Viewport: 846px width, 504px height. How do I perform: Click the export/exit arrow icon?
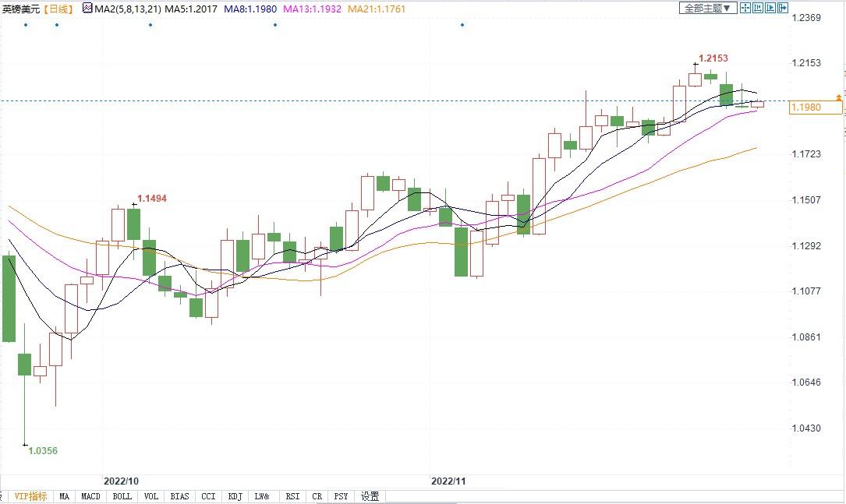pos(783,8)
